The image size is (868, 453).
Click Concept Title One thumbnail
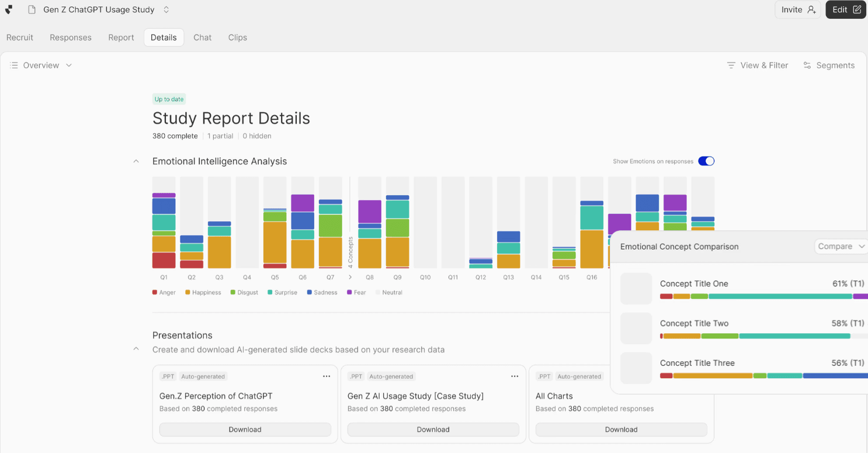(x=636, y=289)
